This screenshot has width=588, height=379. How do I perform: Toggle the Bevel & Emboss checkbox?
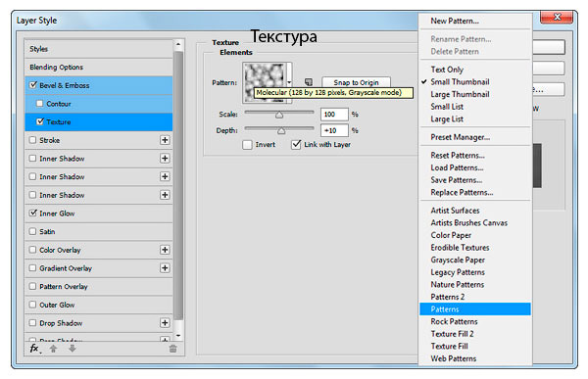(33, 85)
